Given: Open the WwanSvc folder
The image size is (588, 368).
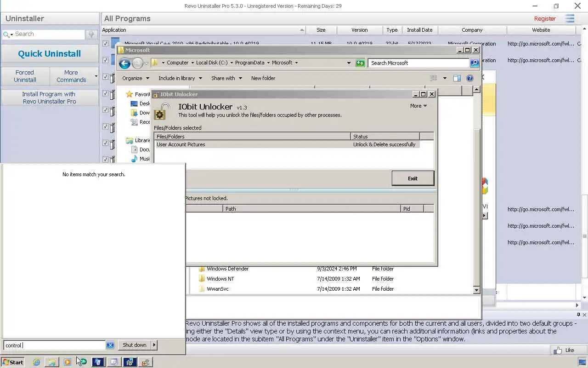Looking at the screenshot, I should (x=214, y=289).
